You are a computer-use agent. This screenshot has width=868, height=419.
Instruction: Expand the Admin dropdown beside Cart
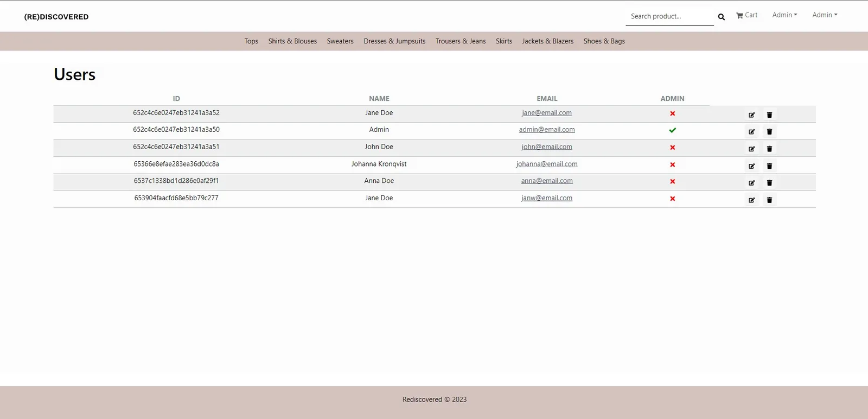(x=785, y=15)
